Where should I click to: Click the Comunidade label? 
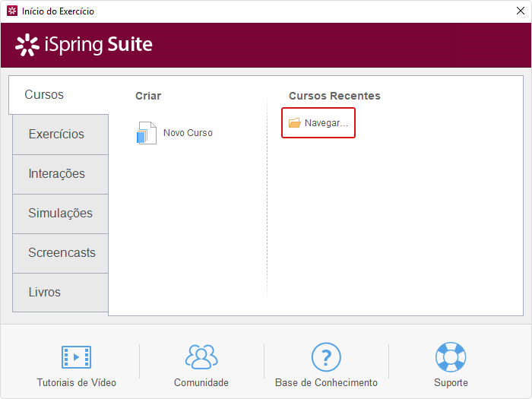click(201, 383)
